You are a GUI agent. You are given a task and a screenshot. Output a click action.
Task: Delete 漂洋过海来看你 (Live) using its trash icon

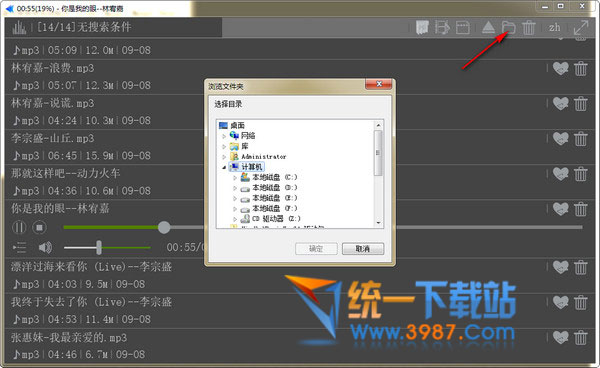[x=580, y=267]
